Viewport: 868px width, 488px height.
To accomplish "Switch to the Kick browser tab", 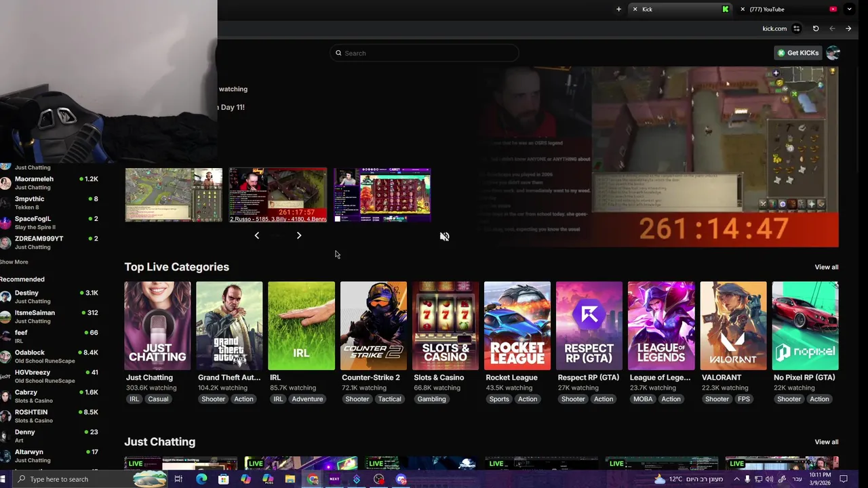I will 680,9.
